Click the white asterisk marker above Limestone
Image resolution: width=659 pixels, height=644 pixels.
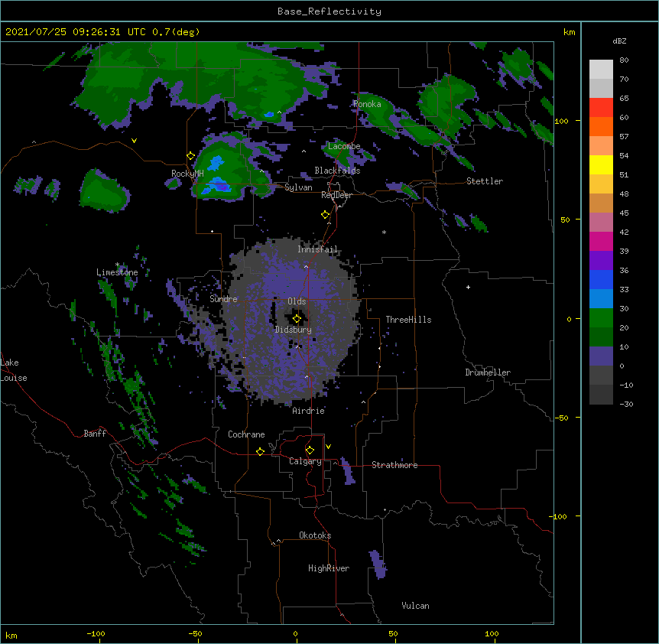(x=117, y=265)
